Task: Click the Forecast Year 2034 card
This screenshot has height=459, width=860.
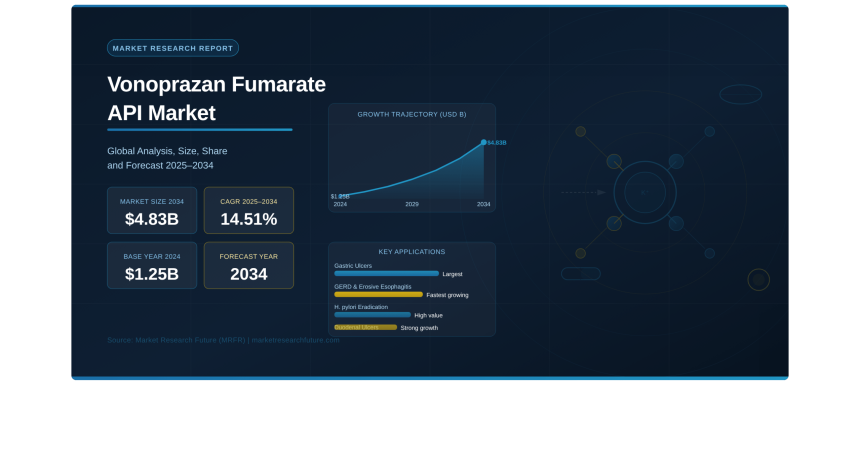Action: 249,265
